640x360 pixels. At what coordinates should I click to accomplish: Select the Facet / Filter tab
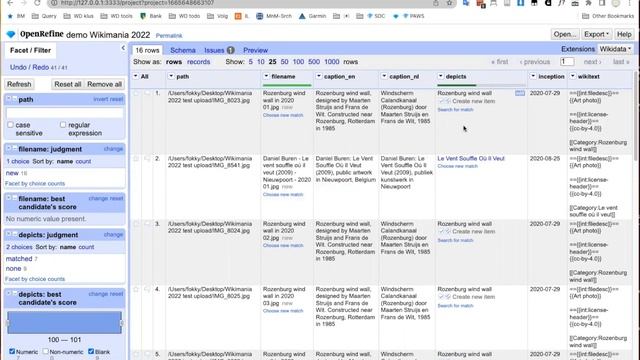[31, 51]
